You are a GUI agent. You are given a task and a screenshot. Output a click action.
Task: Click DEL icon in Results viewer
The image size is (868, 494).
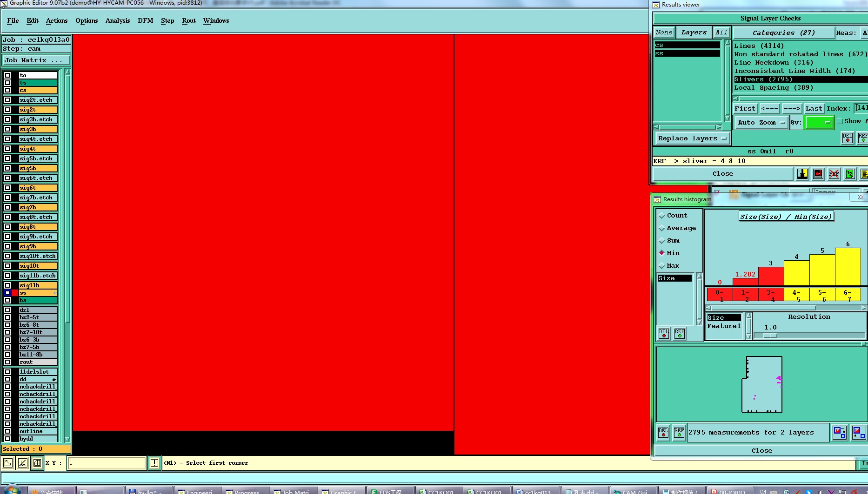coord(848,138)
